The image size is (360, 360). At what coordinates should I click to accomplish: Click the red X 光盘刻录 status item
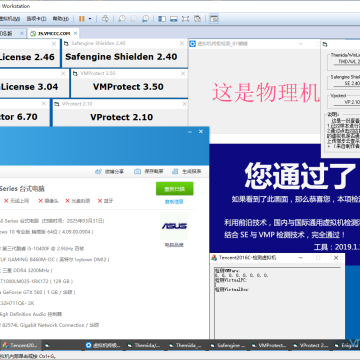pos(78,201)
